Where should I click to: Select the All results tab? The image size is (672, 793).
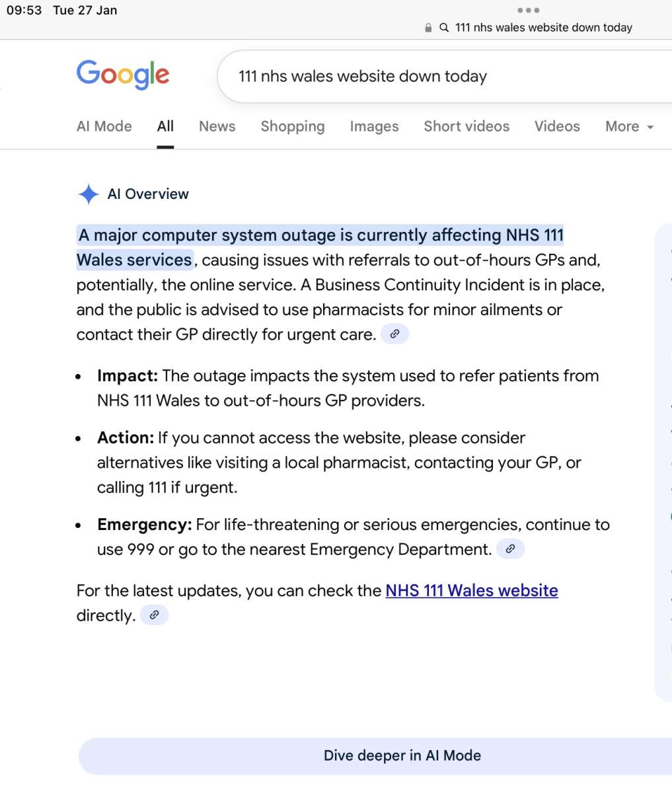click(166, 126)
